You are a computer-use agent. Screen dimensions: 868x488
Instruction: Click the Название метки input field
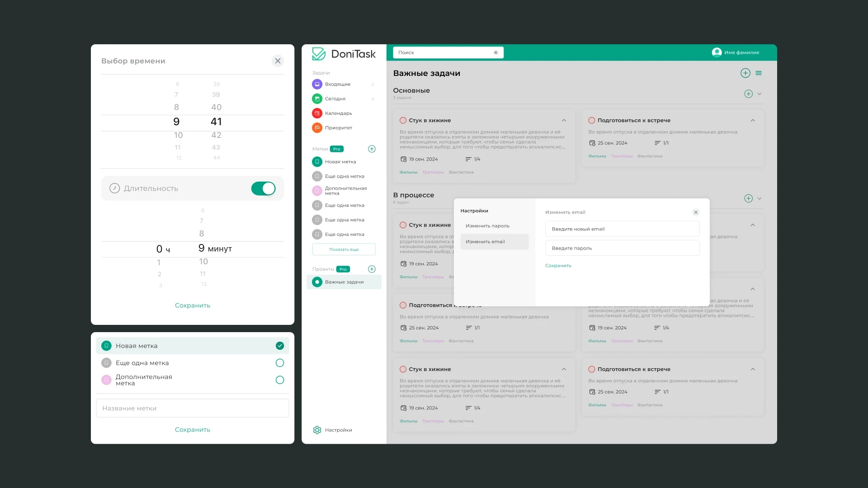coord(192,408)
